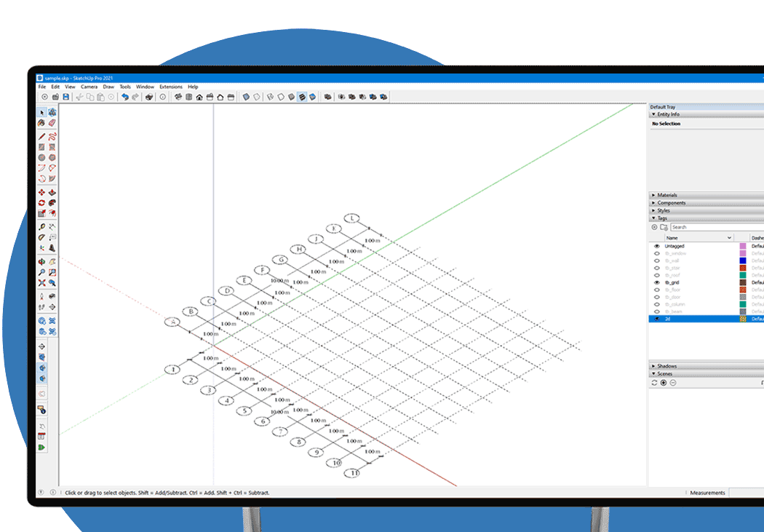Screen dimensions: 764x532
Task: Click the Measurements box label
Action: [x=707, y=493]
